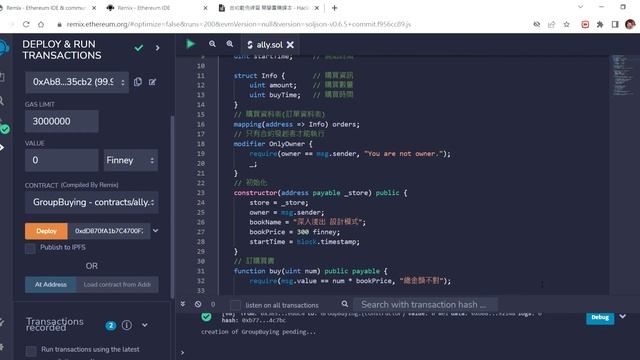Open tab search dropdown chevron
The image size is (640, 360).
pyautogui.click(x=580, y=7)
